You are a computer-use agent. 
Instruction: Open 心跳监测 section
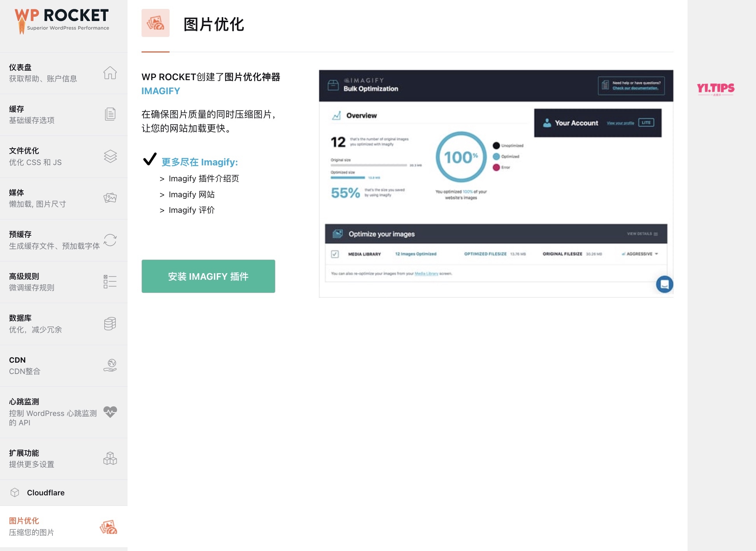click(64, 412)
